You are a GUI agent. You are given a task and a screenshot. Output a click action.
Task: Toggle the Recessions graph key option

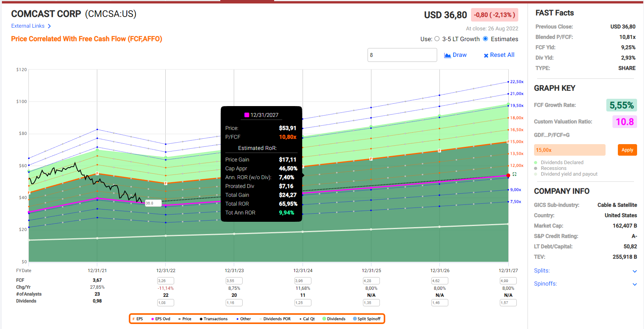pos(536,168)
